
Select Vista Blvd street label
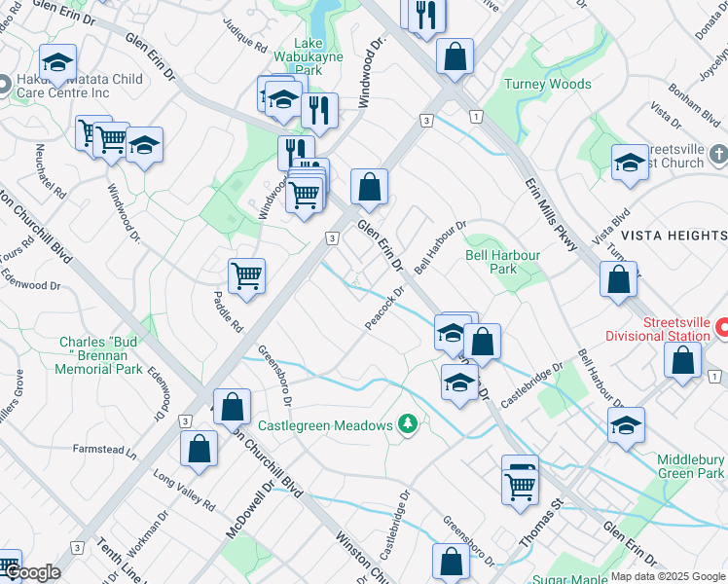coord(611,227)
